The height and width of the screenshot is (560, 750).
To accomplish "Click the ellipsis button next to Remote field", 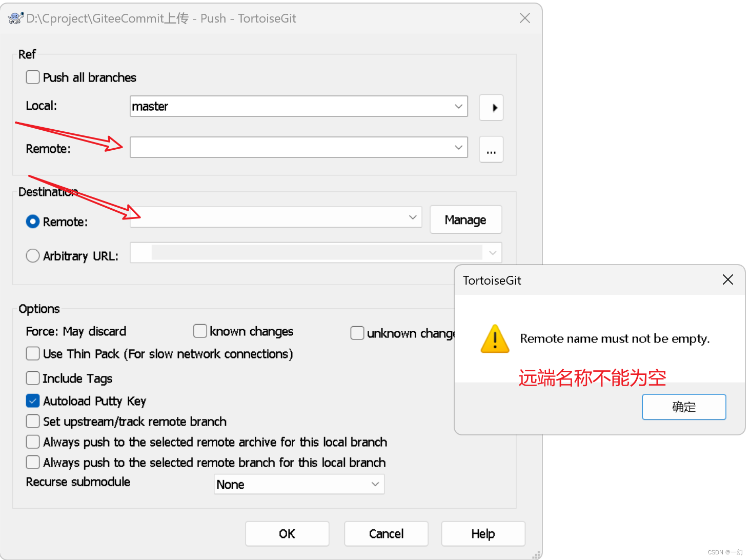I will (x=491, y=150).
